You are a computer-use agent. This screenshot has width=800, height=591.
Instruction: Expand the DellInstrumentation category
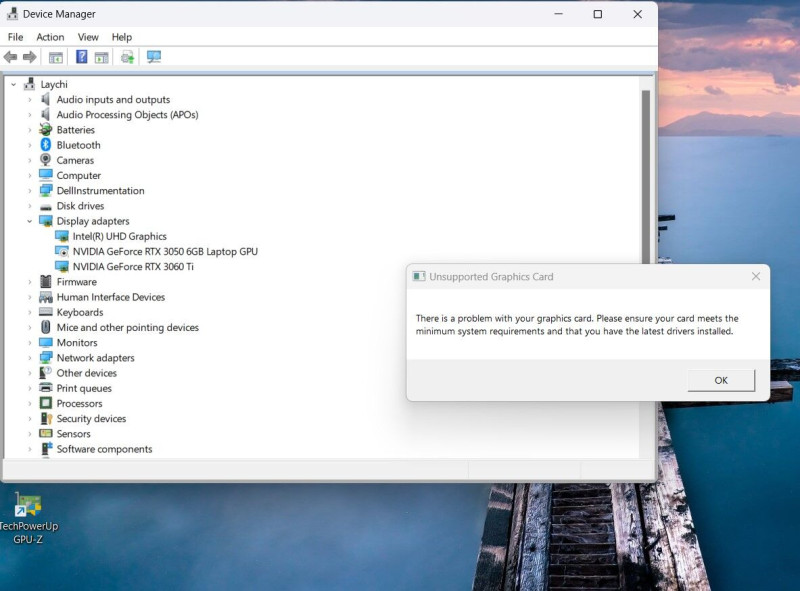(30, 191)
